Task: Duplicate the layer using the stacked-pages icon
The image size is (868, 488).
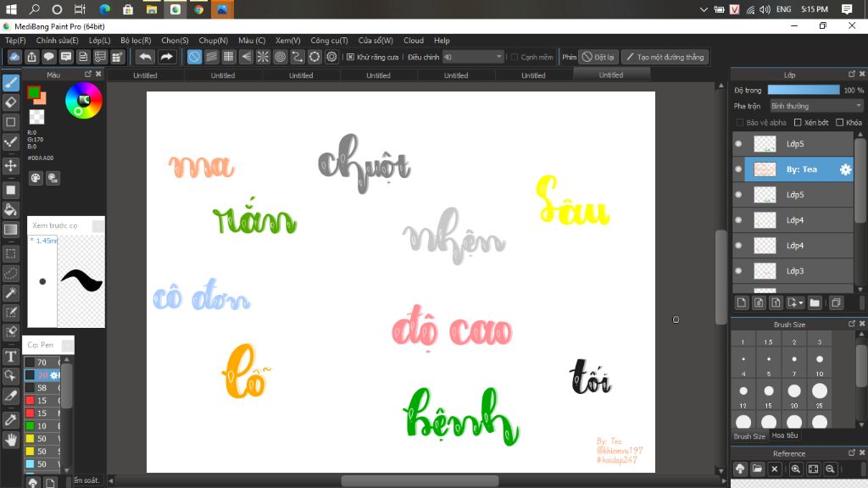Action: coord(836,302)
